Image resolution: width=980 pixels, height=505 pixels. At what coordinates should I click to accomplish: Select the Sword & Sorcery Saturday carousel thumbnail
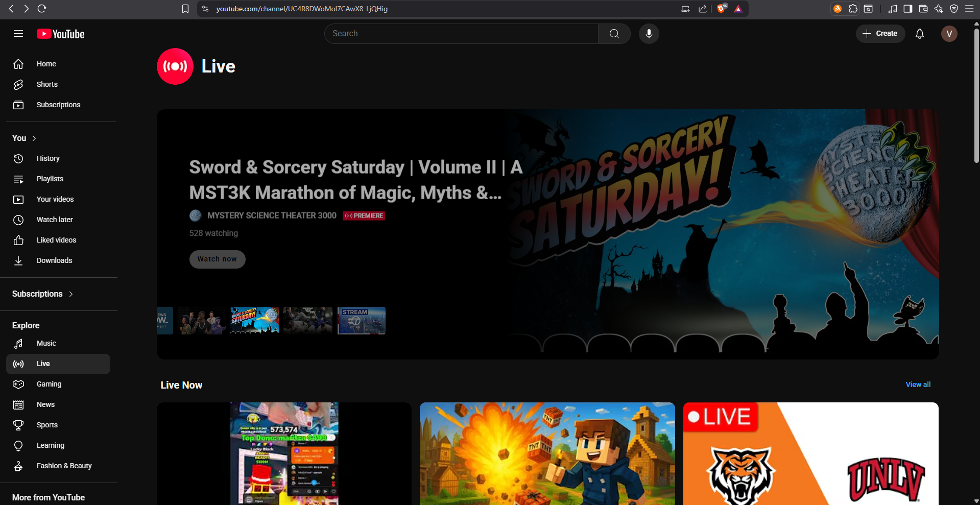tap(255, 321)
